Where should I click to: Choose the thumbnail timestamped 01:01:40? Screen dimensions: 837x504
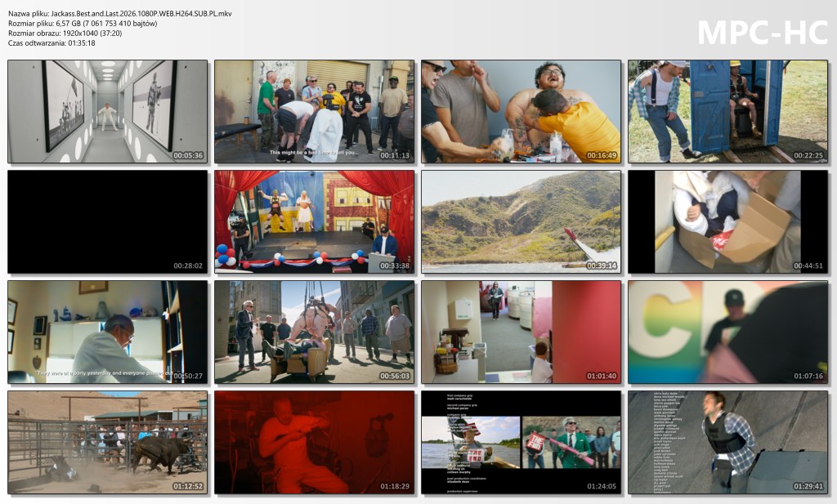click(521, 332)
